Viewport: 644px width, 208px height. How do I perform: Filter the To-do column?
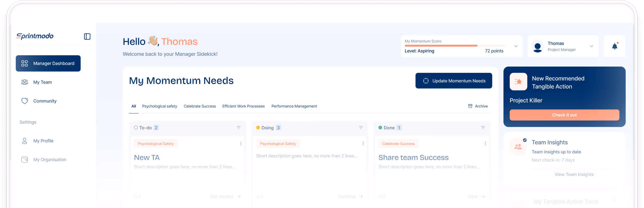click(x=239, y=127)
